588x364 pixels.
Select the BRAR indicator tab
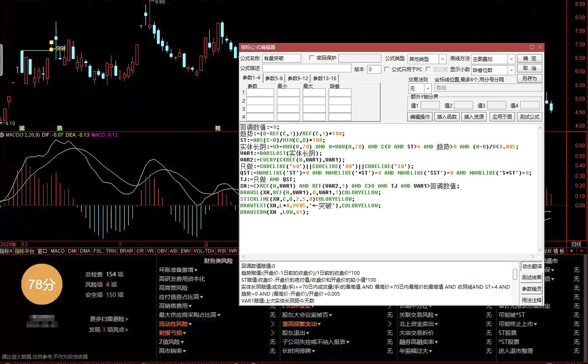coord(126,251)
